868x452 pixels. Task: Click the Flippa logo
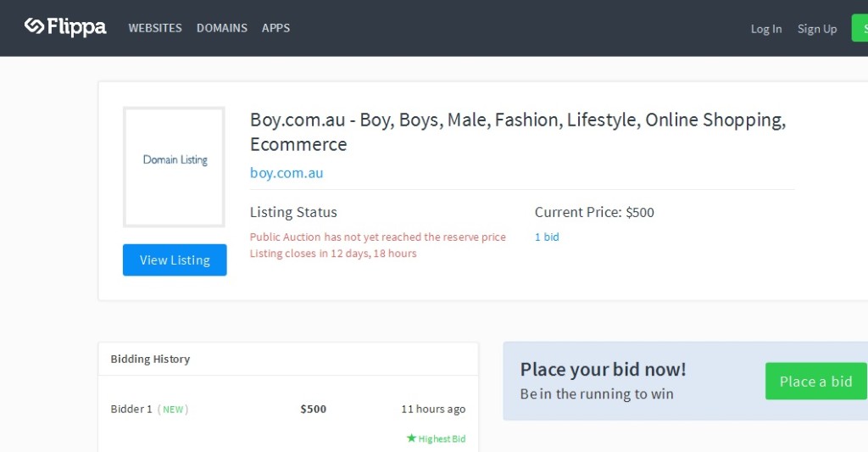coord(65,26)
